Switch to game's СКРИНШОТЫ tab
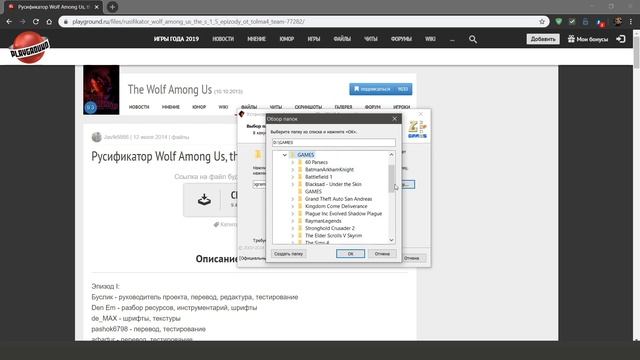 click(x=308, y=107)
